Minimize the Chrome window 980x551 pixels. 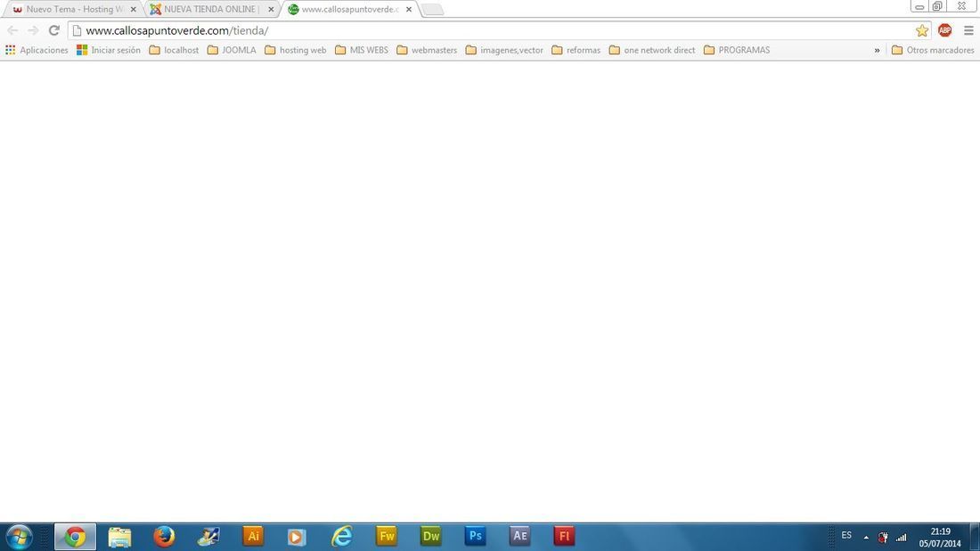(x=920, y=6)
